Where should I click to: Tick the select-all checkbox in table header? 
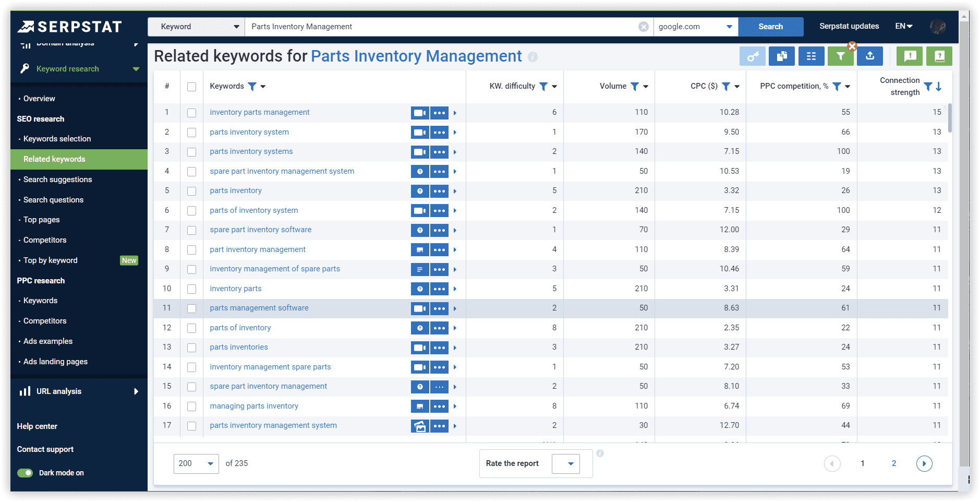pyautogui.click(x=191, y=87)
